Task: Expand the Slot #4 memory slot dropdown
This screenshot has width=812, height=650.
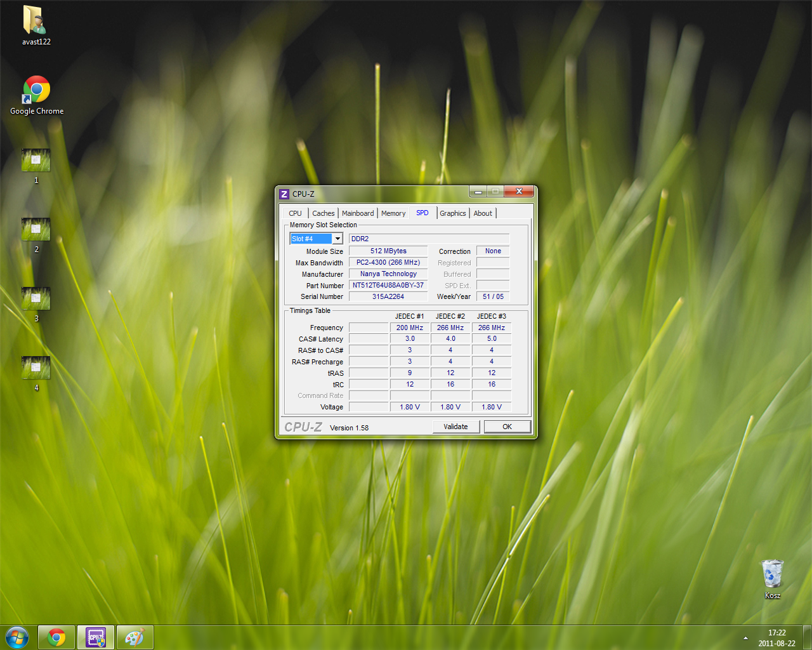Action: (337, 239)
